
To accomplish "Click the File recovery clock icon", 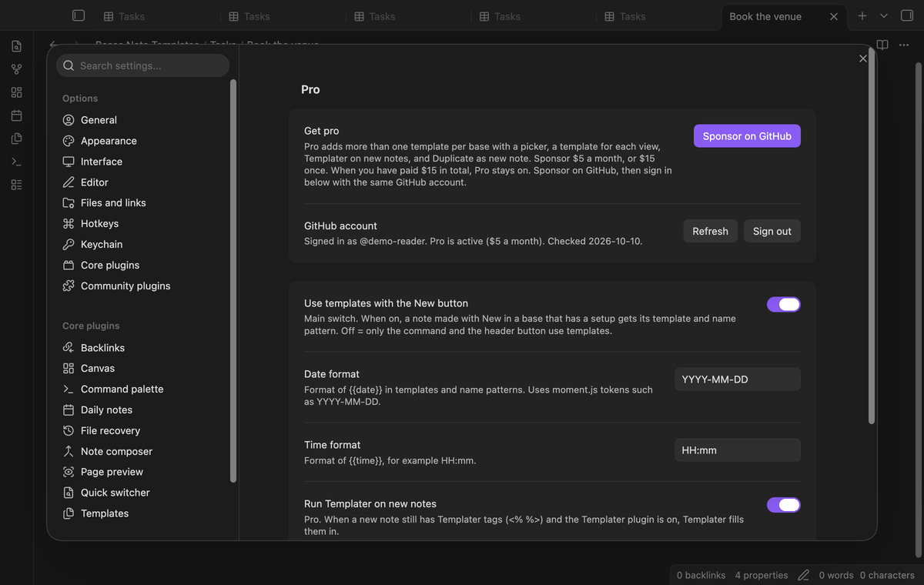I will click(69, 430).
